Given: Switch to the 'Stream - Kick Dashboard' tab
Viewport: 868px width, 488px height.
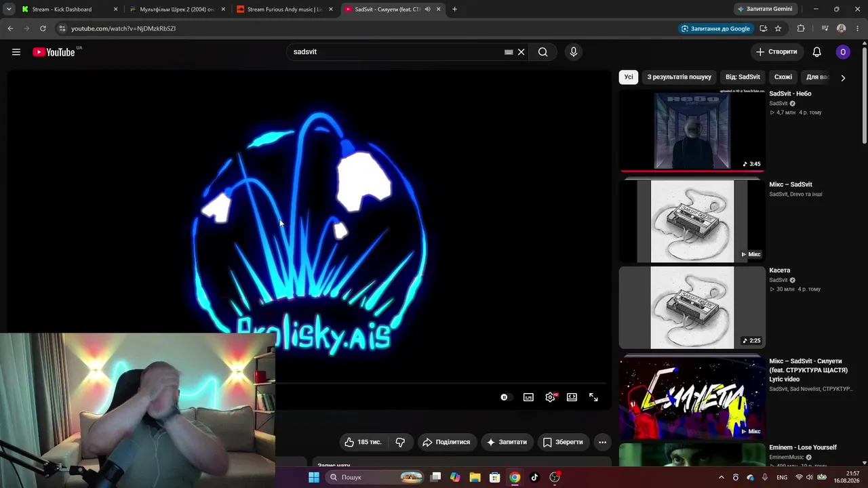Looking at the screenshot, I should [69, 9].
